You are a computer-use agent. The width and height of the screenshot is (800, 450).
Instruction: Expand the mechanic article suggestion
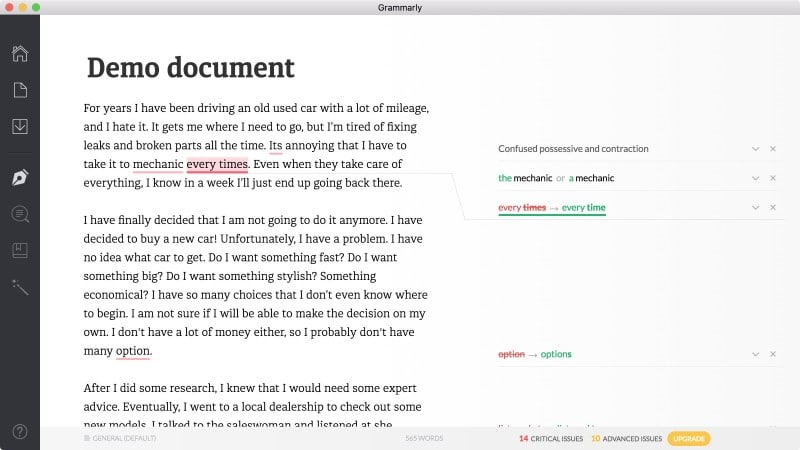(x=755, y=178)
